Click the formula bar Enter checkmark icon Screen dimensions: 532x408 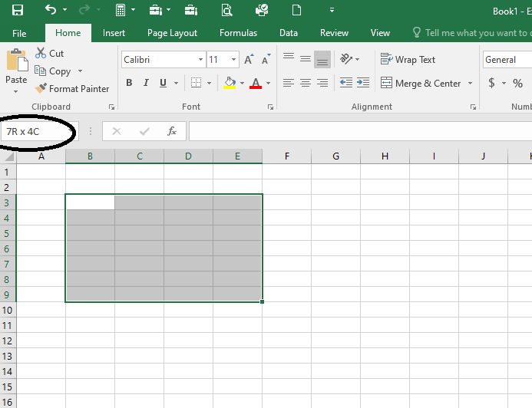[x=144, y=131]
